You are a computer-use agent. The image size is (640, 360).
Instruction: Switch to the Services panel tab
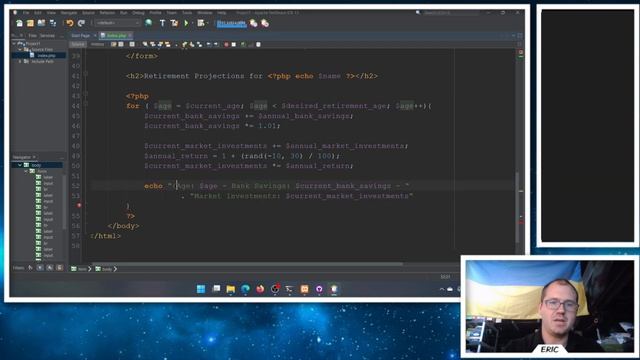coord(47,36)
